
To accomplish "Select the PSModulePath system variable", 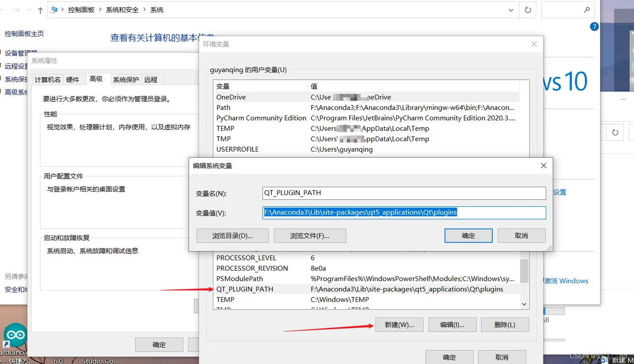I will coord(367,278).
